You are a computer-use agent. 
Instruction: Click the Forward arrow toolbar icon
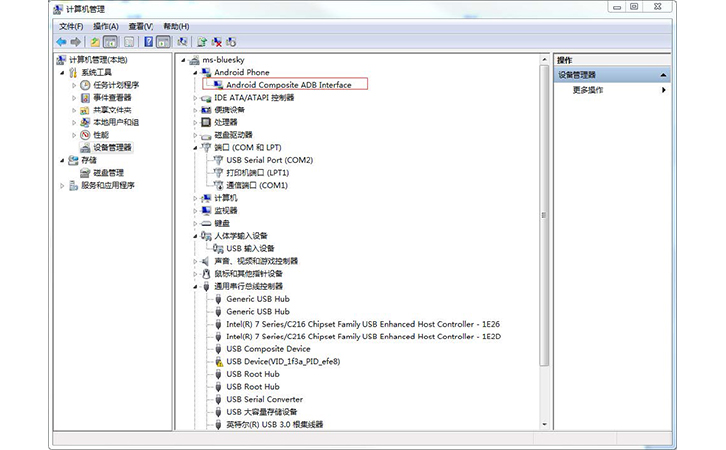[75, 42]
